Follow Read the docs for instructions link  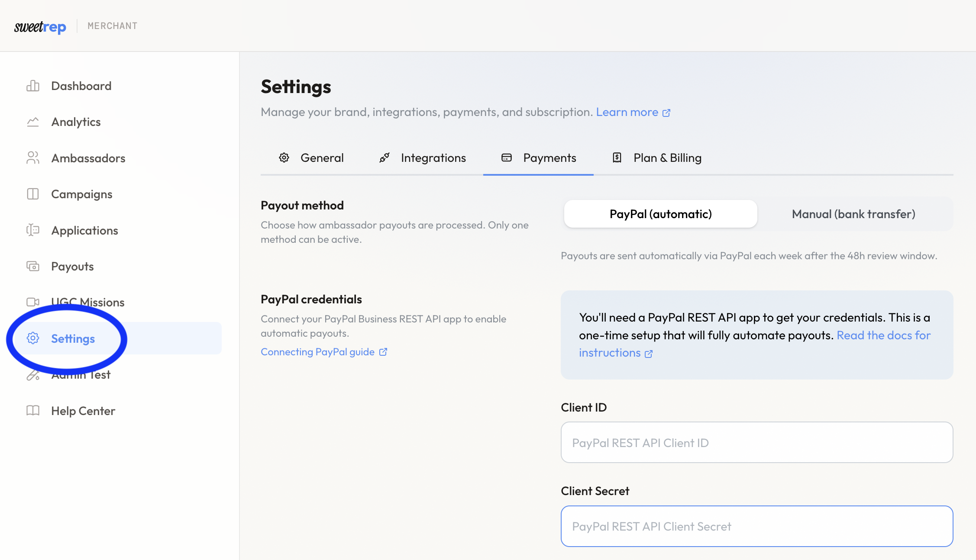(883, 335)
